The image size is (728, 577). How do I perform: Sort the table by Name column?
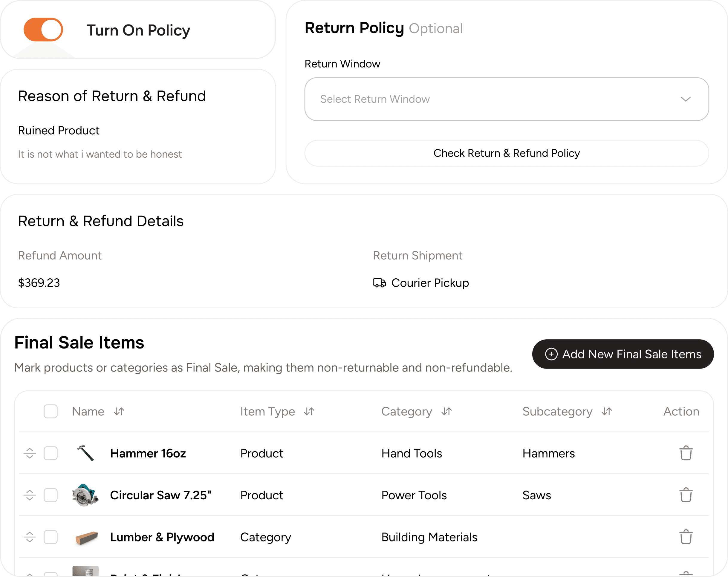[x=119, y=412]
